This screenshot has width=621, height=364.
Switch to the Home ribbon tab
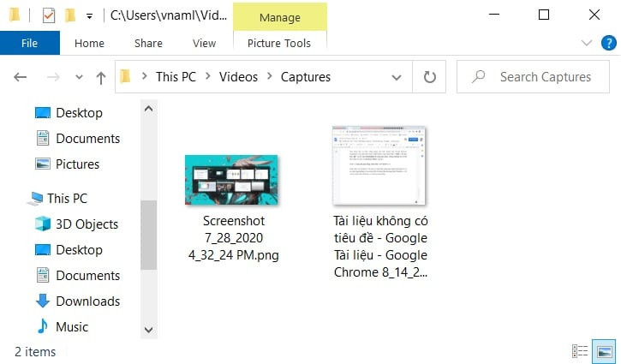[x=89, y=43]
